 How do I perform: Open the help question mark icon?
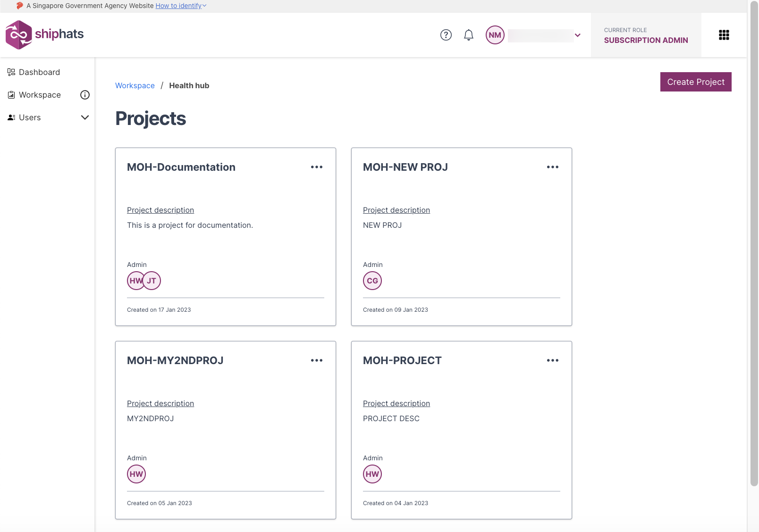[x=446, y=35]
